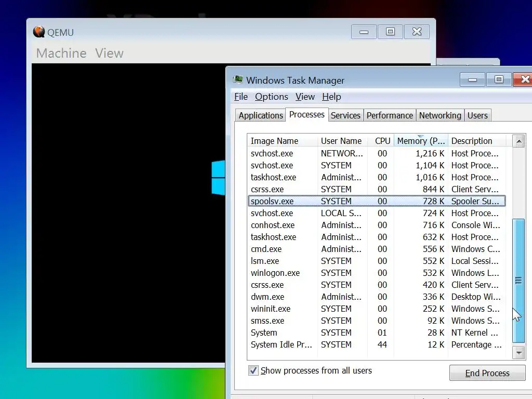
Task: Open the Options menu in Task Manager
Action: coord(271,97)
